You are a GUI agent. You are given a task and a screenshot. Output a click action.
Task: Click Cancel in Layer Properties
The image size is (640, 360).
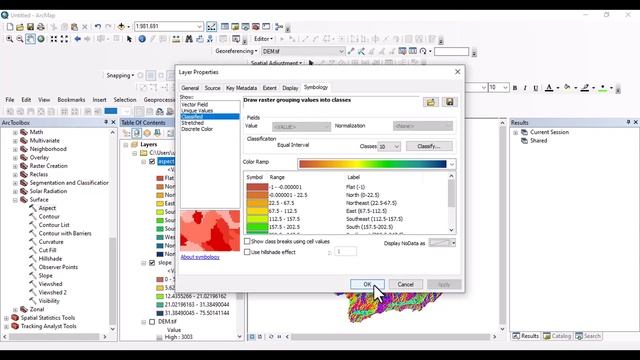pos(405,284)
